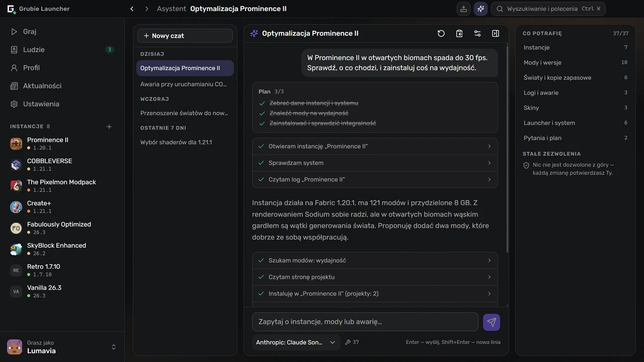Add new instance with plus icon
Viewport: 644px width, 362px height.
[109, 127]
